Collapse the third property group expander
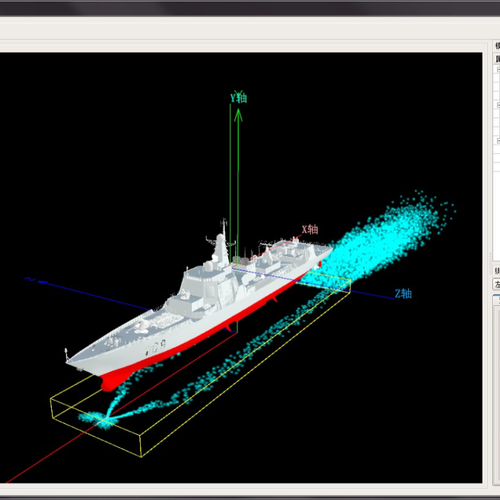This screenshot has height=500, width=500. pos(498,140)
